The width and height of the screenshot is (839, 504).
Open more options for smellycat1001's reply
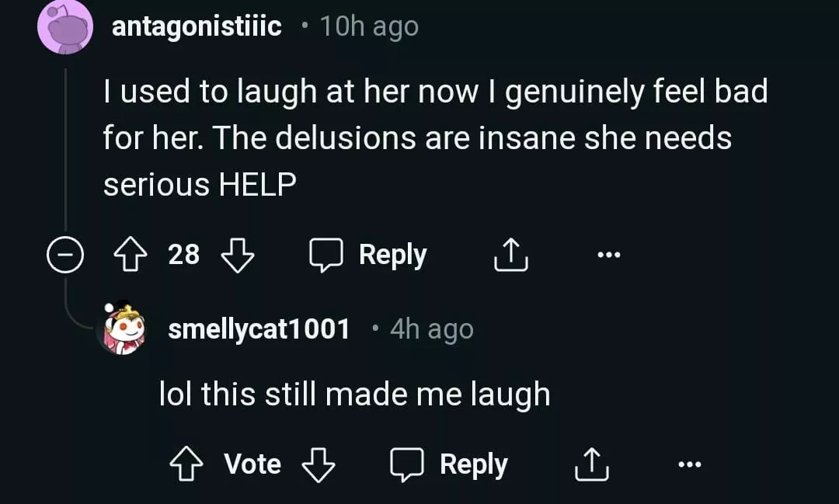click(689, 464)
